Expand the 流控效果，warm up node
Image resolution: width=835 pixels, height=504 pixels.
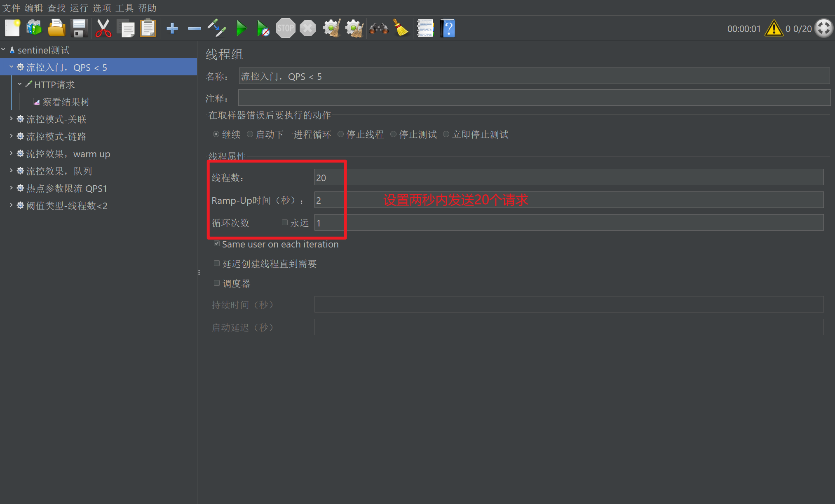coord(12,153)
